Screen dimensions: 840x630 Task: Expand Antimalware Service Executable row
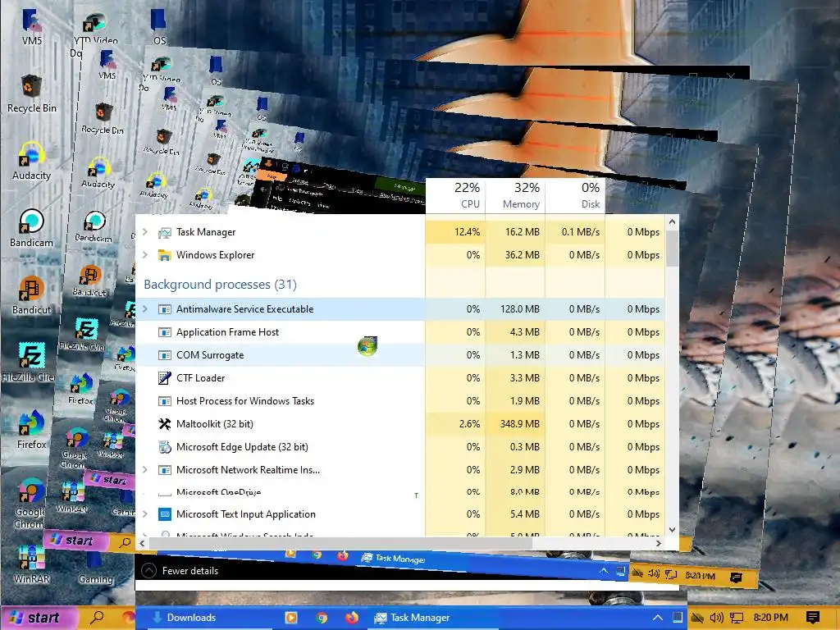pyautogui.click(x=145, y=309)
